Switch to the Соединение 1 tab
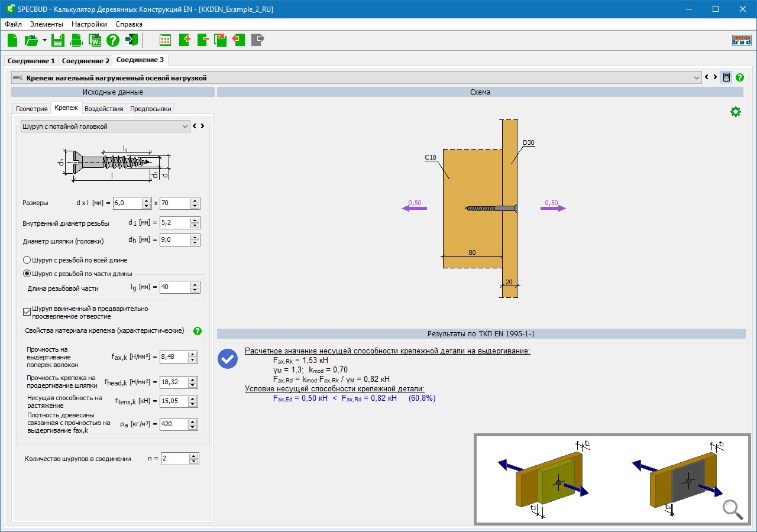757x532 pixels. pyautogui.click(x=31, y=61)
